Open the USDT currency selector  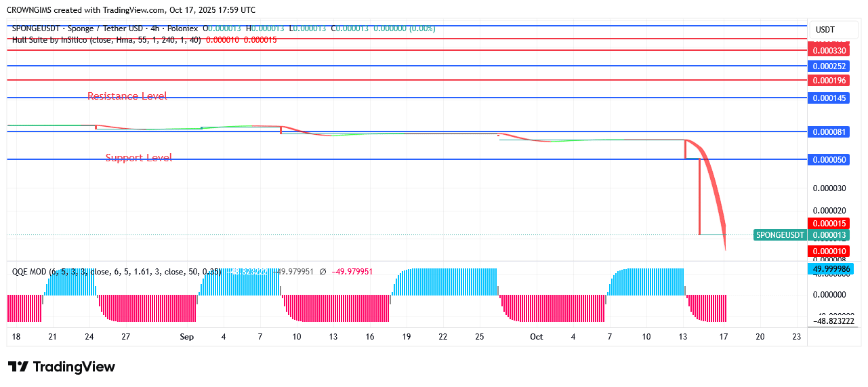click(825, 30)
